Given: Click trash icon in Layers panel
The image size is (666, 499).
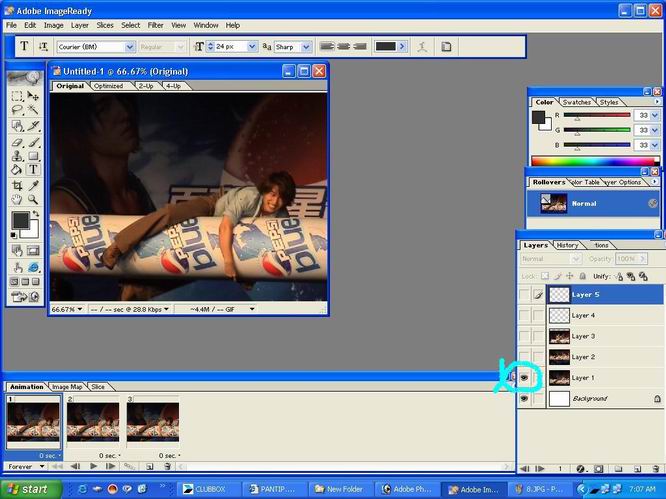Looking at the screenshot, I should coord(655,468).
